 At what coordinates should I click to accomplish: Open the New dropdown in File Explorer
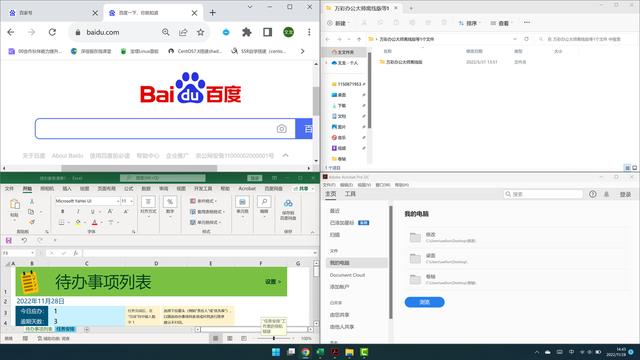338,23
